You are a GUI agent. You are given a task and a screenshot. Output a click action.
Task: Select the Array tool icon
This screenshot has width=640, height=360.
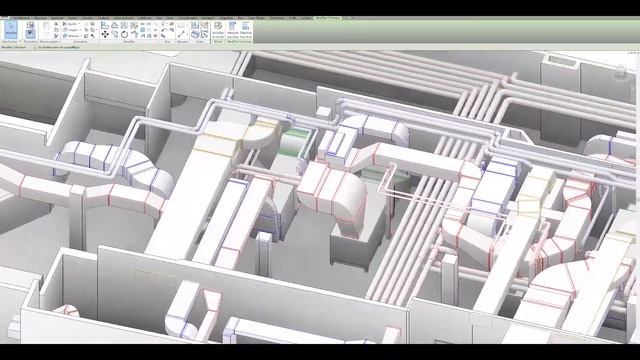[x=143, y=30]
